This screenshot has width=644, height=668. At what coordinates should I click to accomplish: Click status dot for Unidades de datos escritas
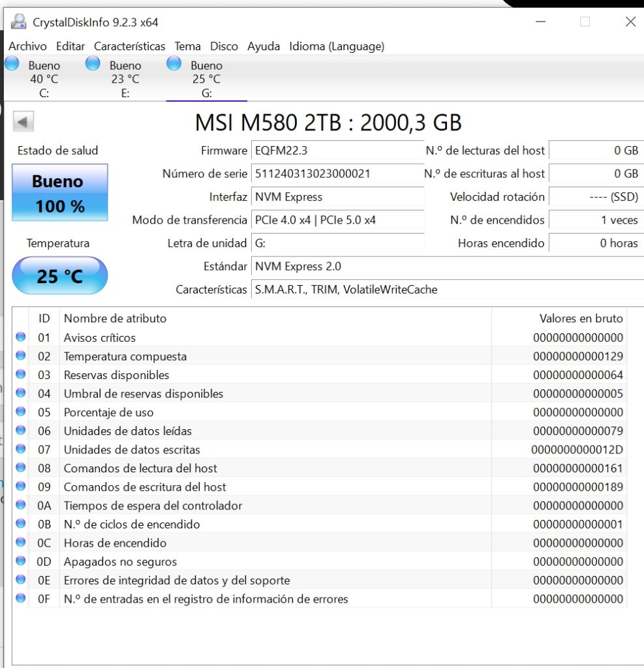[20, 449]
